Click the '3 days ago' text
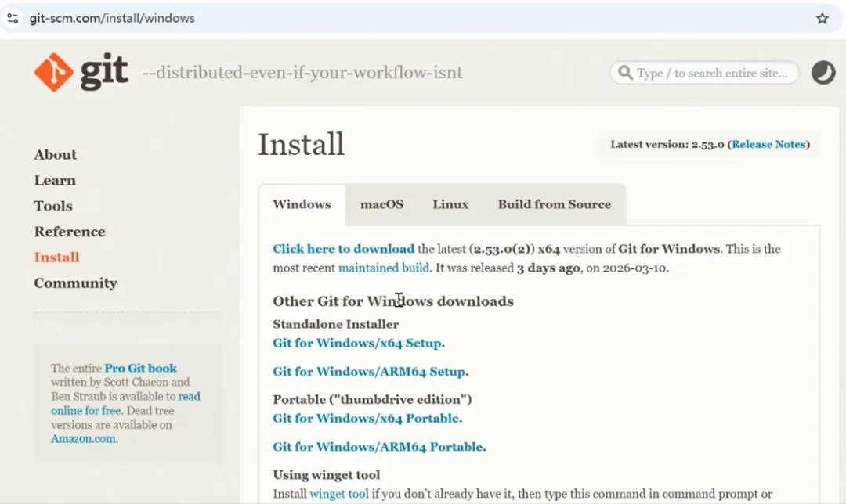This screenshot has height=504, width=846. pos(548,268)
